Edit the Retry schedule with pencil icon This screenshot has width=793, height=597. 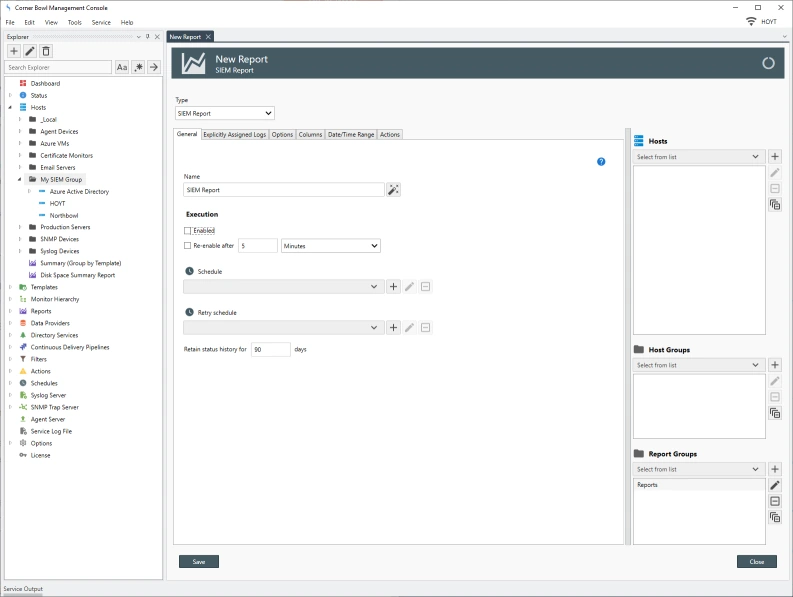(409, 327)
